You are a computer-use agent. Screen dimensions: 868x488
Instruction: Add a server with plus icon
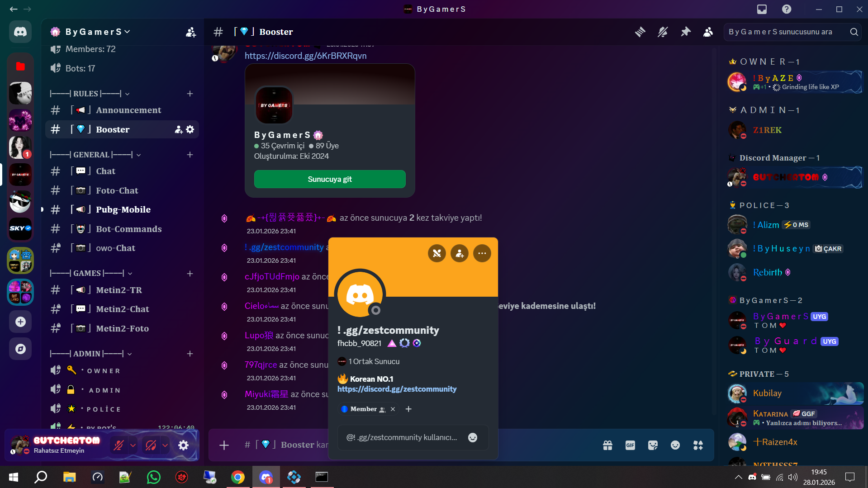click(x=20, y=322)
